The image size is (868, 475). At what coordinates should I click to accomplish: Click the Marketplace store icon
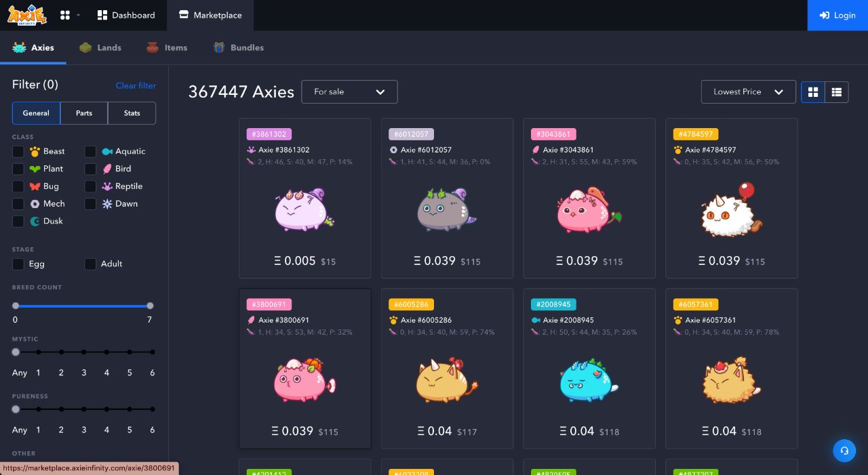pos(184,15)
